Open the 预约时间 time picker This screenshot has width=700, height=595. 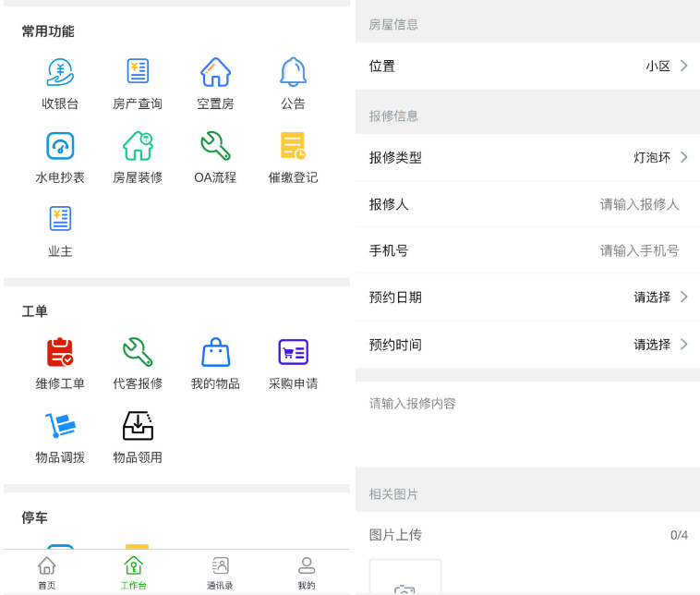click(527, 344)
